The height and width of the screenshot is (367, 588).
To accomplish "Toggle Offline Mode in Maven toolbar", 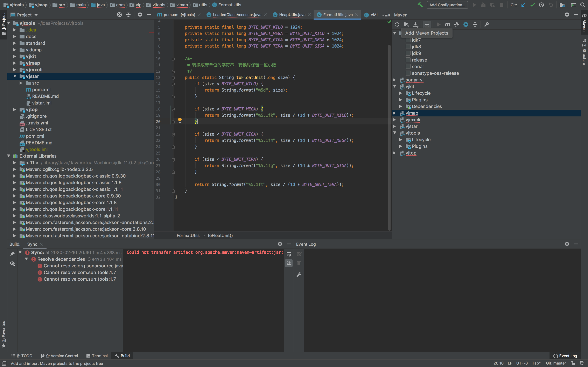I will tap(457, 24).
